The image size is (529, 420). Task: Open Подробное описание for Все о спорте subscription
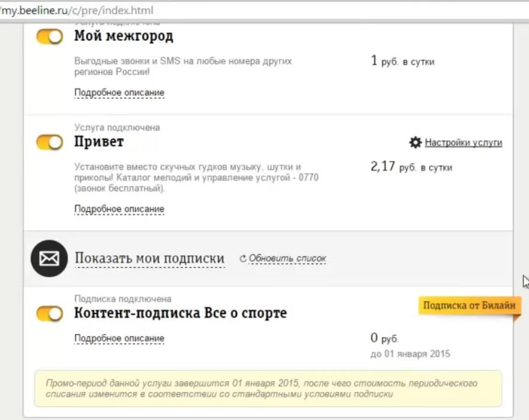(119, 338)
